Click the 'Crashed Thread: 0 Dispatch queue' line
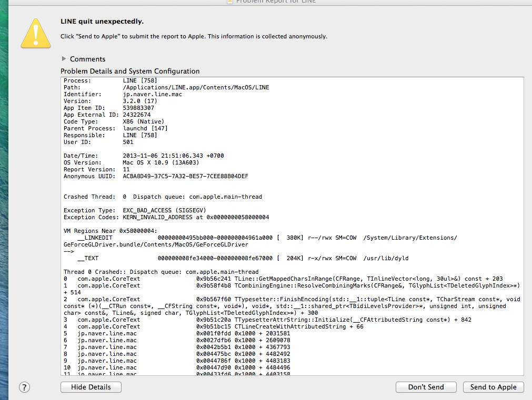This screenshot has height=400, width=532. pos(163,197)
